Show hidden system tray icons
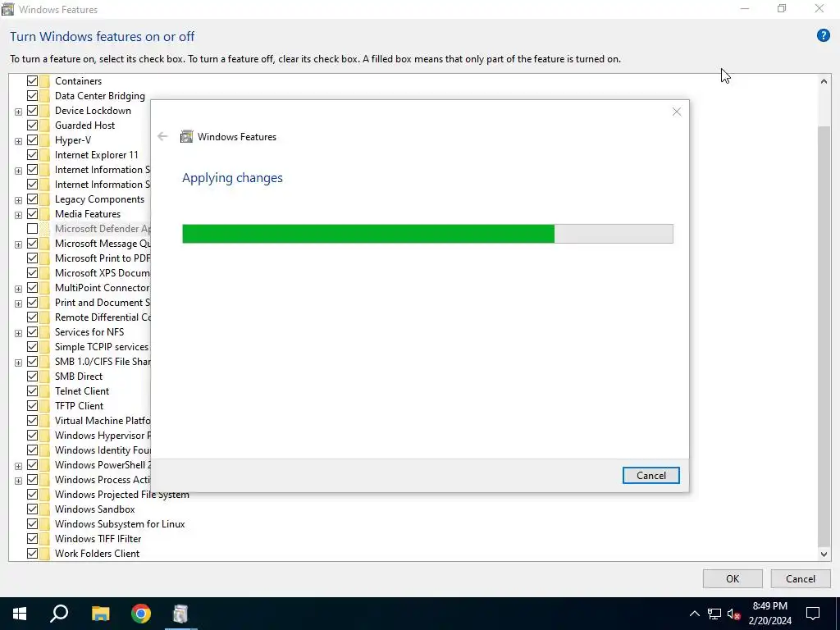Image resolution: width=840 pixels, height=630 pixels. 694,614
